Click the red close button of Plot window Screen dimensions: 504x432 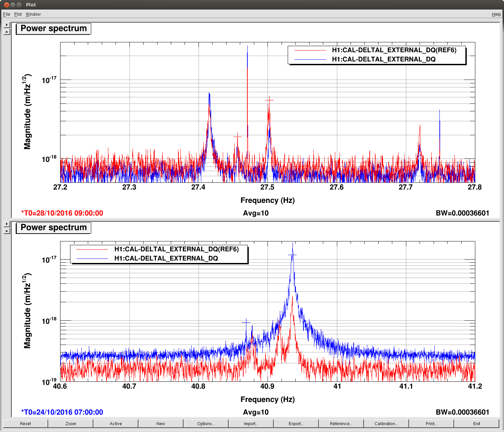(x=6, y=5)
